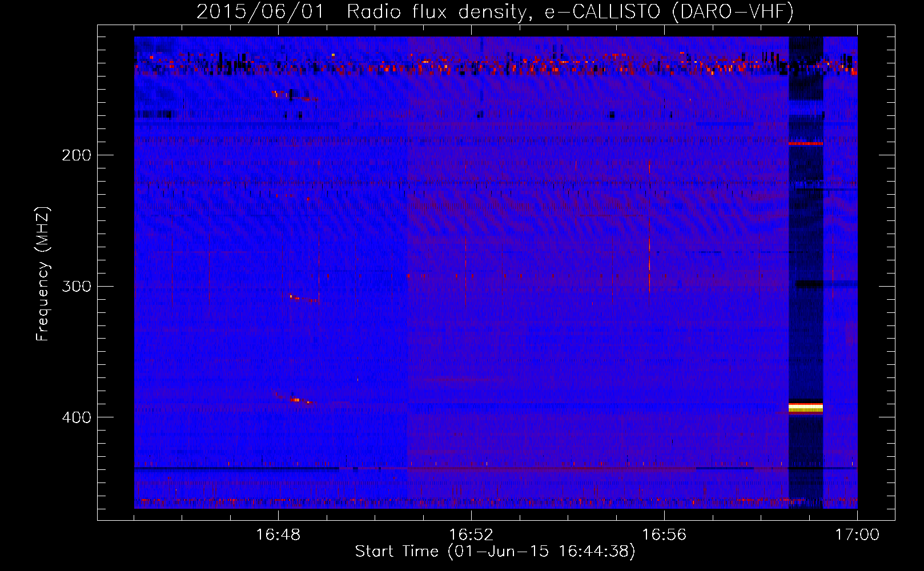Select the 16:52 time tick label
Viewport: 924px width, 571px height.
tap(471, 535)
